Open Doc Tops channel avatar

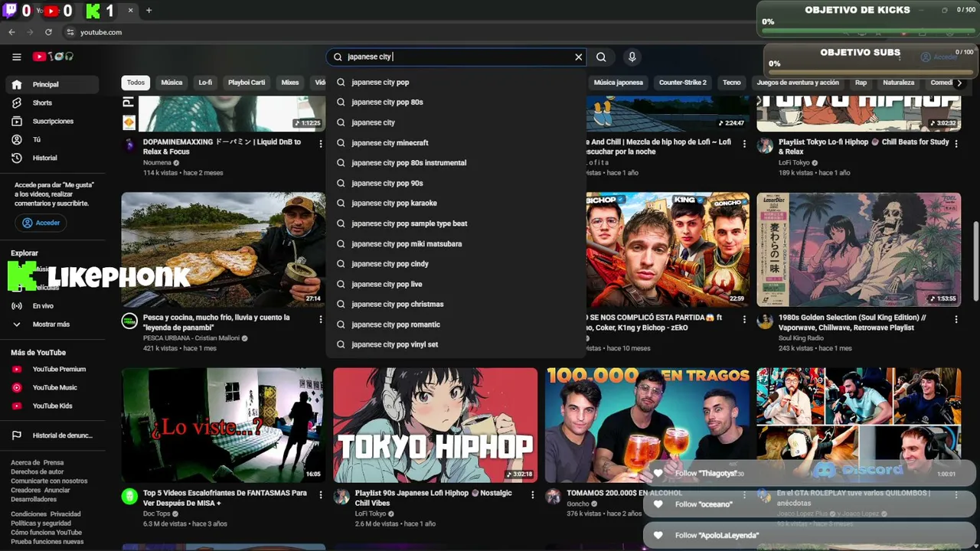129,497
